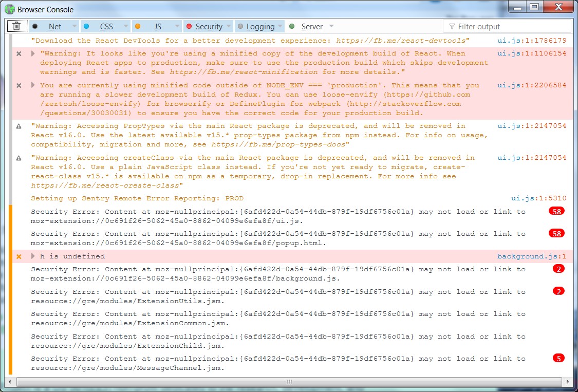
Task: Open the JS filter dropdown arrow
Action: click(x=177, y=26)
